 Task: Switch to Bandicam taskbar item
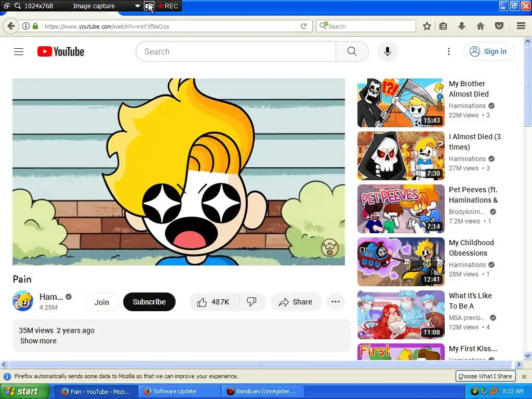[x=262, y=391]
